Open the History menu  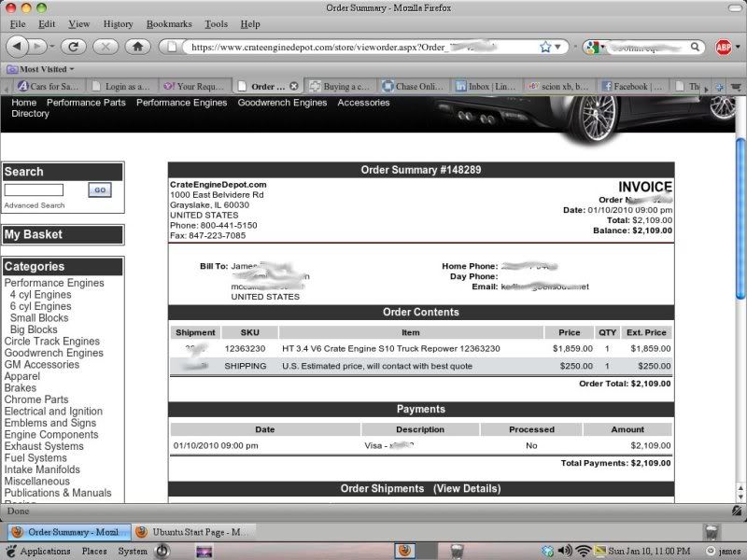(x=118, y=24)
